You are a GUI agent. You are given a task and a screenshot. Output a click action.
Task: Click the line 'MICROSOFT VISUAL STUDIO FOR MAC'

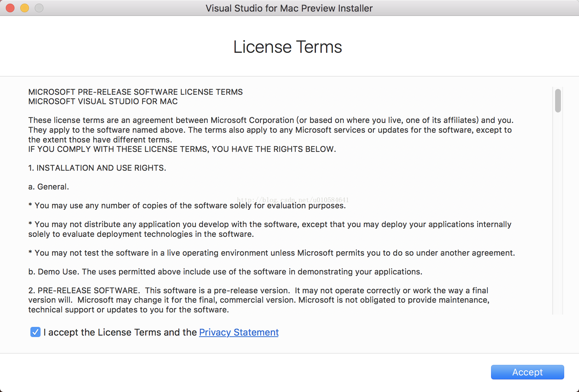[103, 101]
